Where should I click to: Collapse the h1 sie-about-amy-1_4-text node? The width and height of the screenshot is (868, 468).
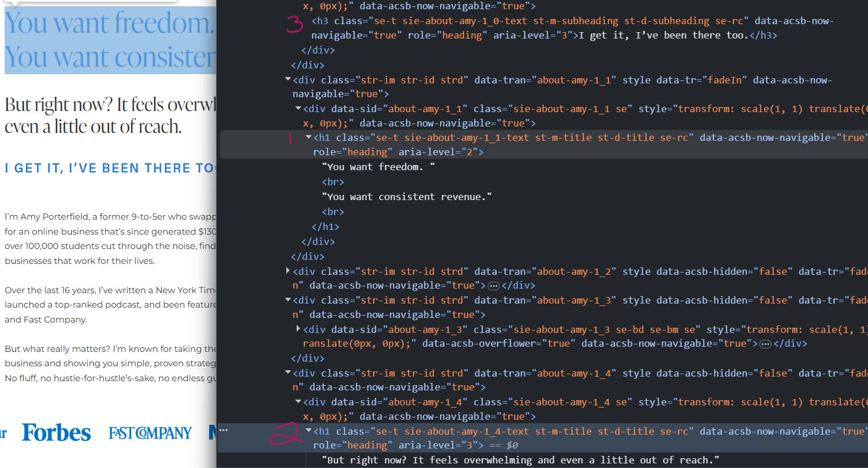(x=308, y=430)
